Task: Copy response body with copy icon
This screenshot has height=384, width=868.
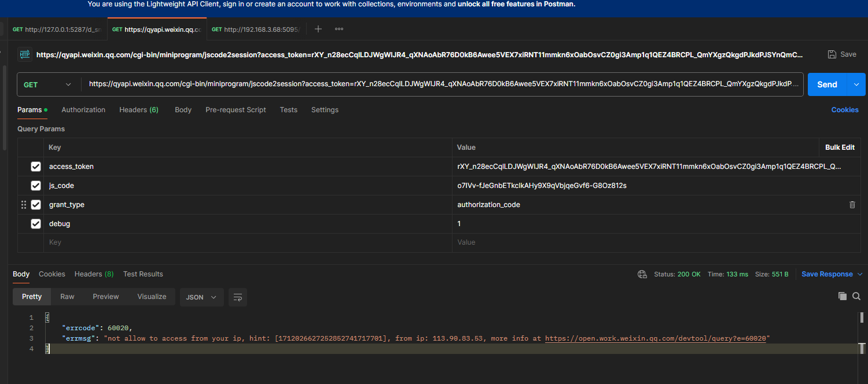Action: [843, 296]
